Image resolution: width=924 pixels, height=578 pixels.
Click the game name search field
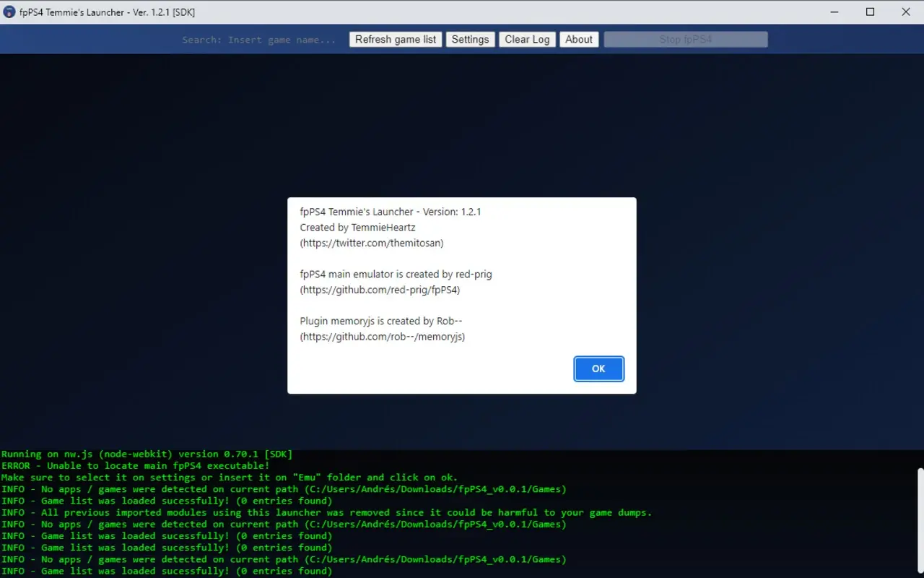point(259,39)
